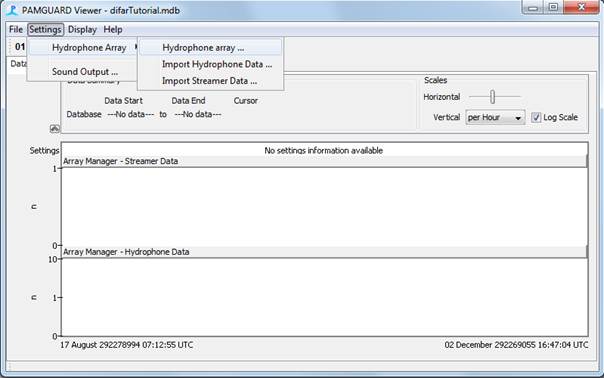The height and width of the screenshot is (378, 604).
Task: Minimize the PAMGUARD Viewer window
Action: tap(533, 7)
